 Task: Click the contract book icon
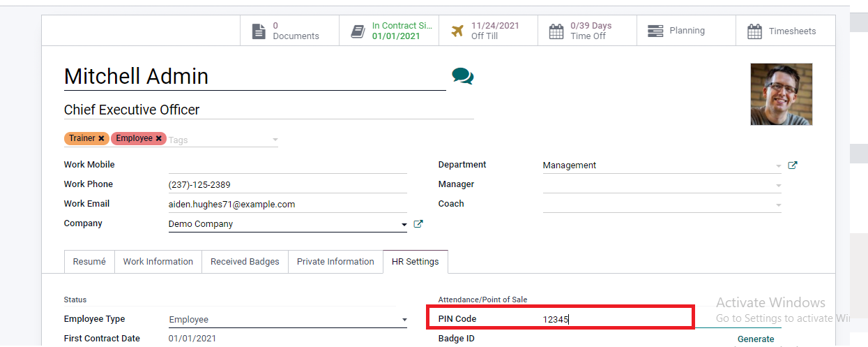point(358,31)
